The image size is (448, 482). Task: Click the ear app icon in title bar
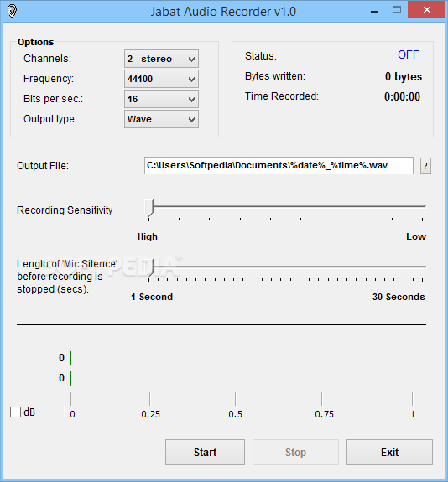tap(12, 11)
